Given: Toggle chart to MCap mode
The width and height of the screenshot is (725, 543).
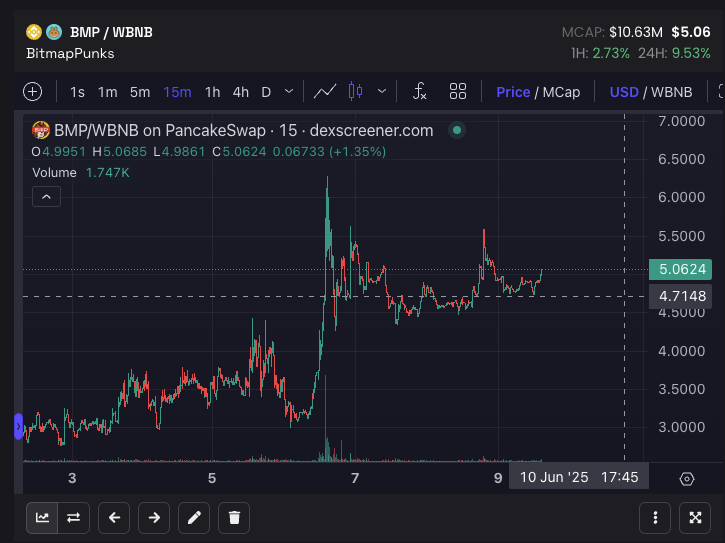Looking at the screenshot, I should tap(561, 92).
